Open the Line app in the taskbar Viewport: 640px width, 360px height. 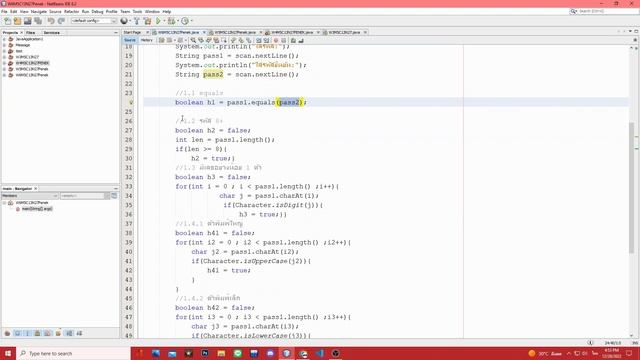click(238, 353)
